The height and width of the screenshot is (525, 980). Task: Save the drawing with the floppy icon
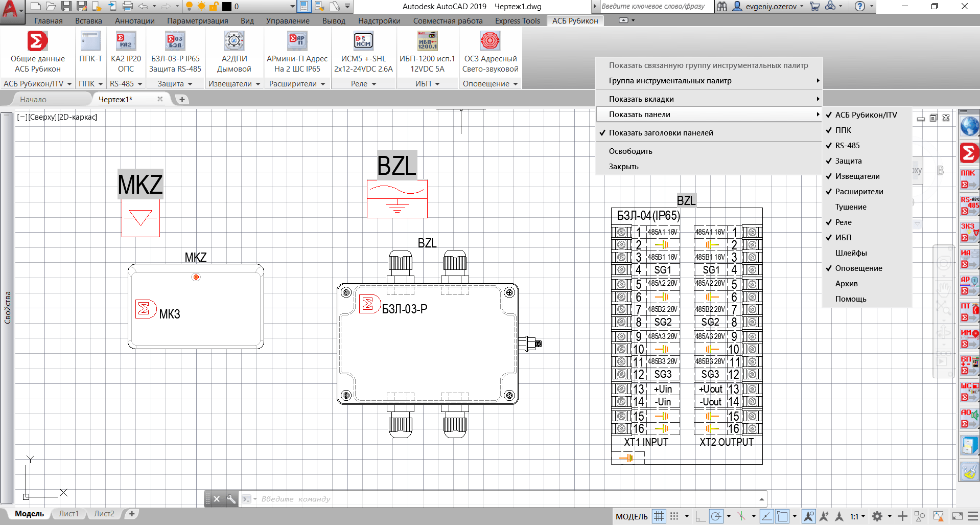[x=66, y=6]
